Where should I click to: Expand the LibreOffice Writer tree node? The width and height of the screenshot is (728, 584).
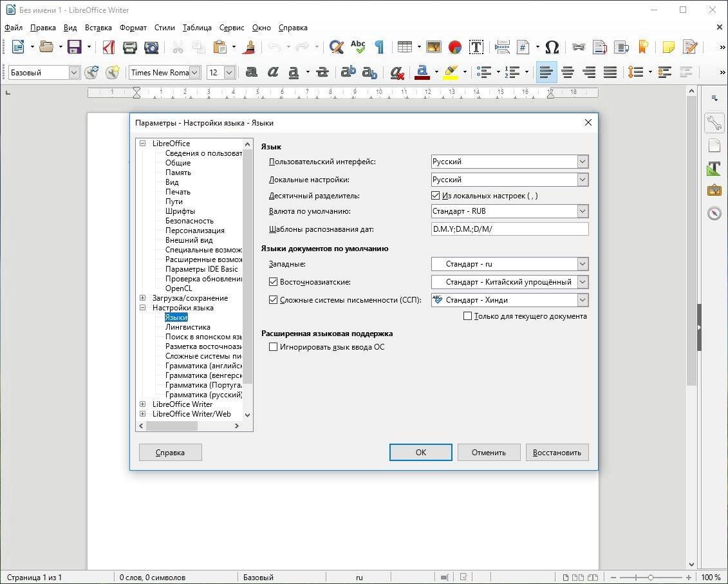142,404
